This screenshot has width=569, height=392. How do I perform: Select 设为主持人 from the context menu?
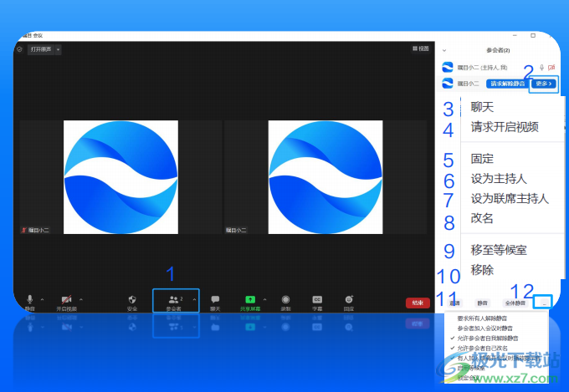tap(499, 178)
